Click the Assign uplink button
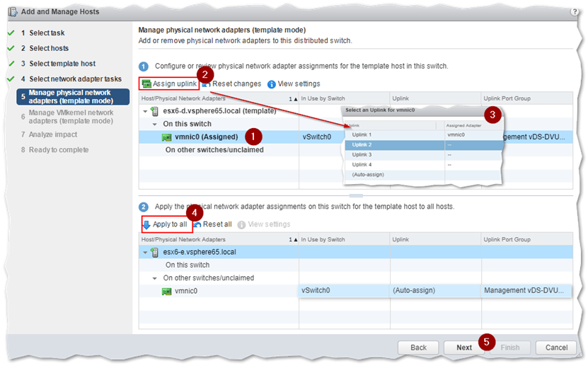 169,84
